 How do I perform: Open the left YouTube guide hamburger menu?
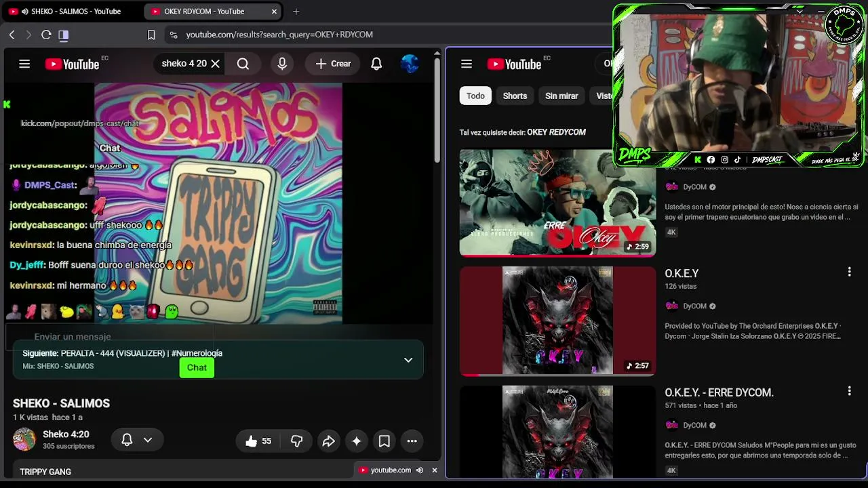(24, 64)
